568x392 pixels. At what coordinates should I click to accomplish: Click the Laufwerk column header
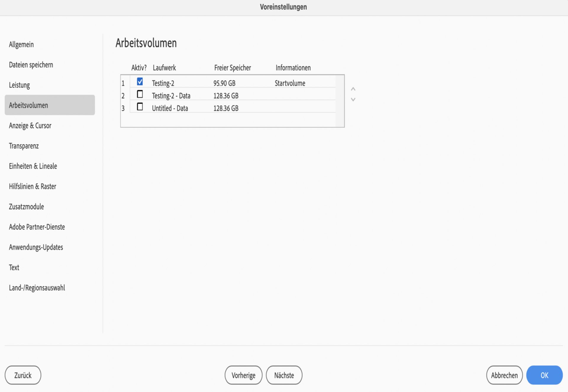pyautogui.click(x=164, y=68)
